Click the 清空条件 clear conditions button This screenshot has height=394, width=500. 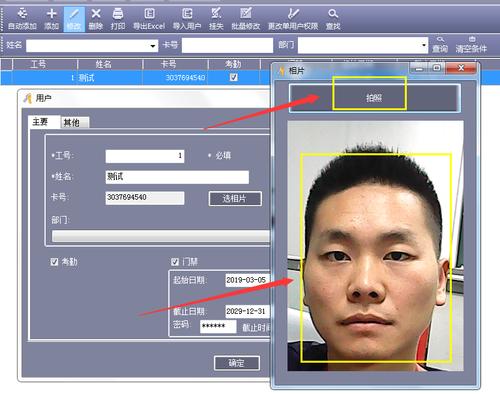click(x=471, y=45)
